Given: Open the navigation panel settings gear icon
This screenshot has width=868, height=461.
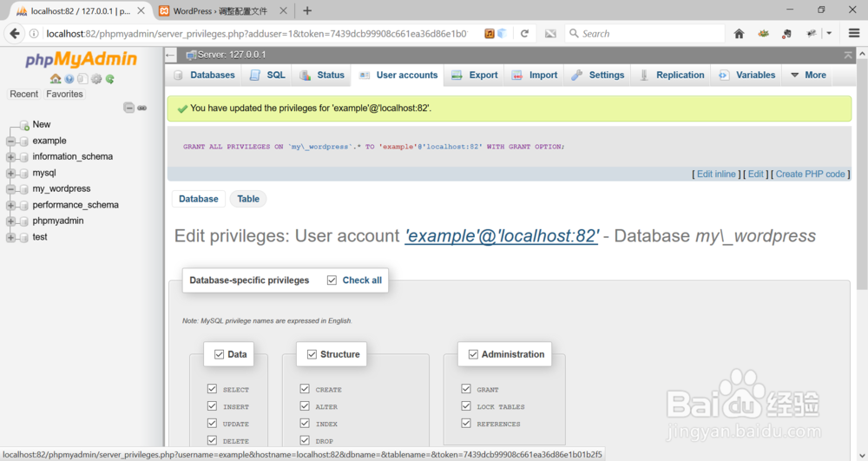Looking at the screenshot, I should pyautogui.click(x=96, y=79).
